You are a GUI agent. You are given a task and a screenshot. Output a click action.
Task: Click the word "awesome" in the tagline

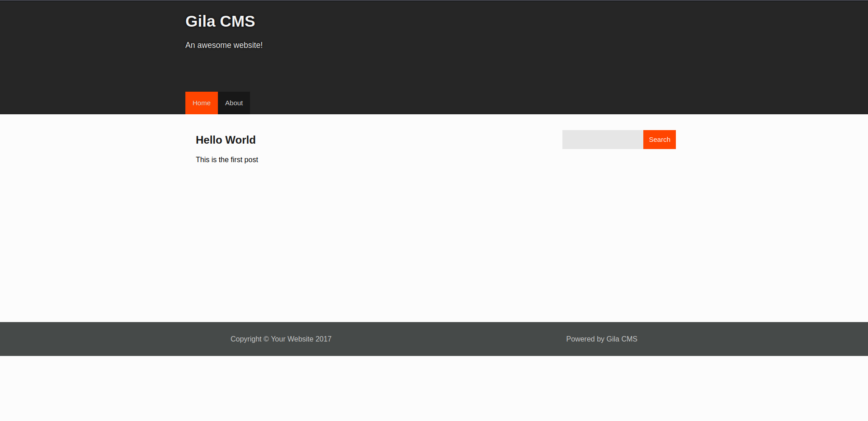pyautogui.click(x=214, y=45)
